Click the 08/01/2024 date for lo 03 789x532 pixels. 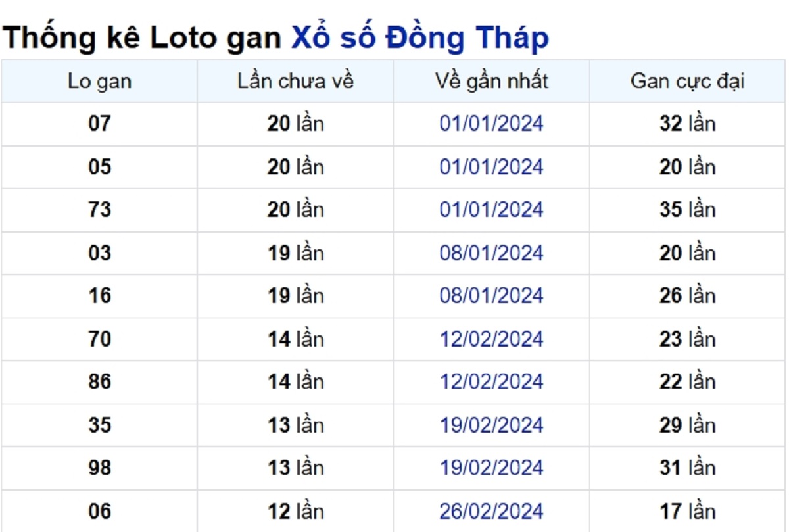click(491, 253)
